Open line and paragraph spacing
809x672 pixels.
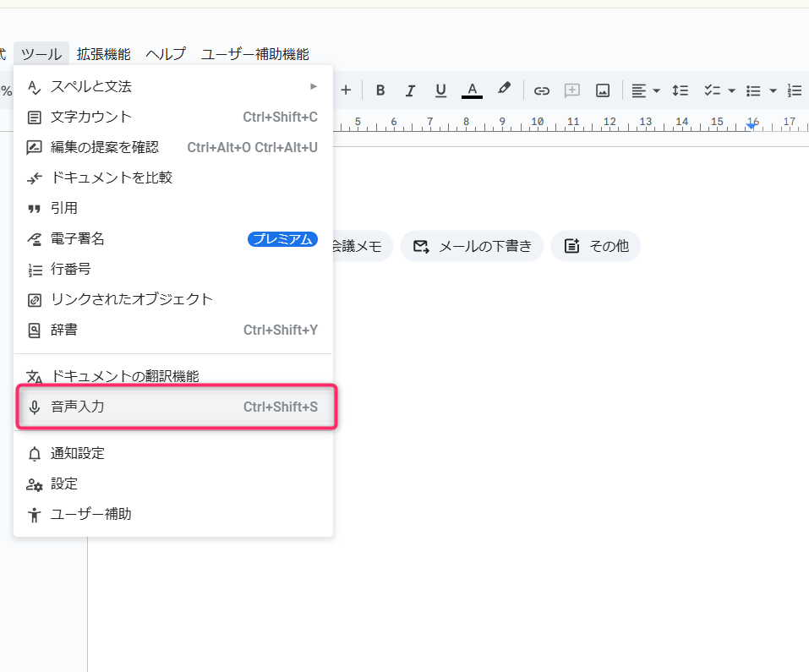680,90
